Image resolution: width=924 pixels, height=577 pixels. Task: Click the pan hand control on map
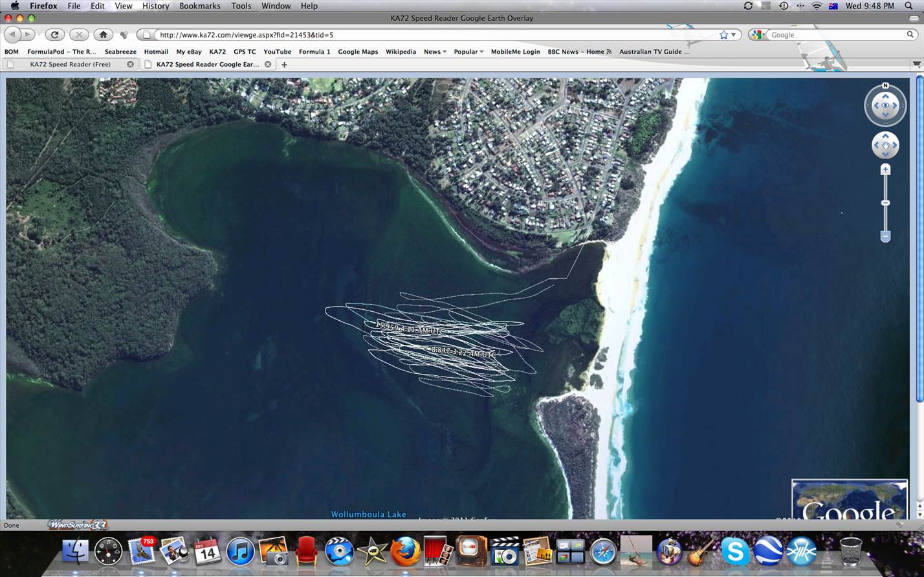coord(885,146)
